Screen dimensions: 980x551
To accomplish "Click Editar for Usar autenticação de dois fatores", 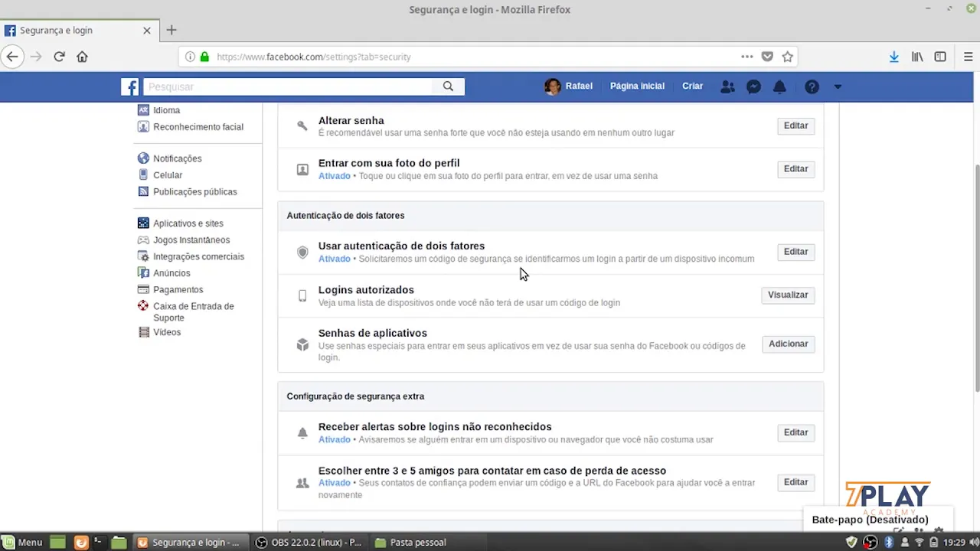I will pos(795,252).
